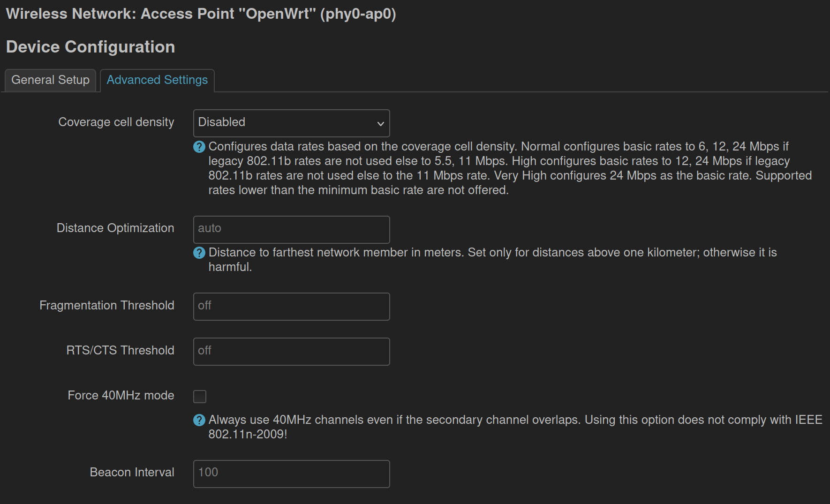
Task: Click the RTS/CTS Threshold input field
Action: [291, 352]
